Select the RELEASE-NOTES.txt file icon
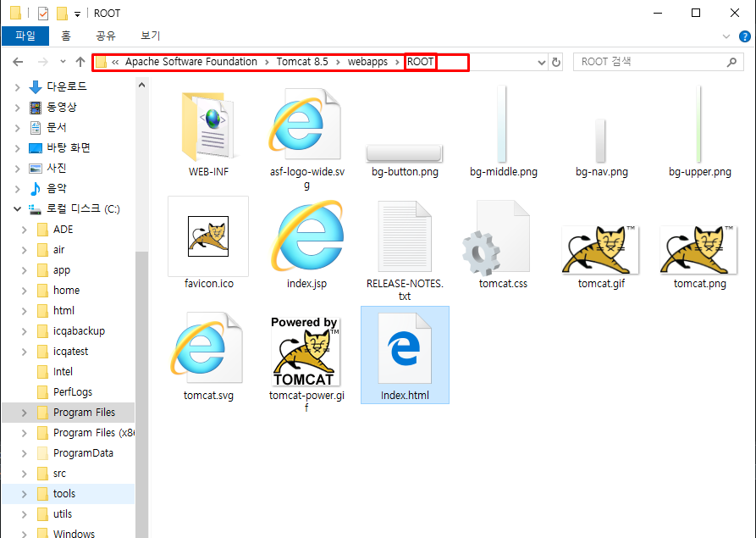This screenshot has width=756, height=538. point(405,236)
